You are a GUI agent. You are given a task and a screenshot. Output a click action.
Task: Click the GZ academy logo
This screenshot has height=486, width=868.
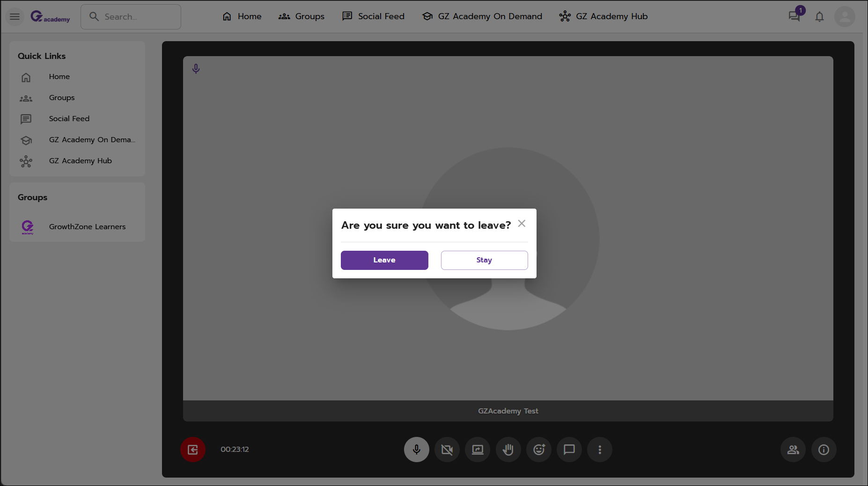(50, 17)
